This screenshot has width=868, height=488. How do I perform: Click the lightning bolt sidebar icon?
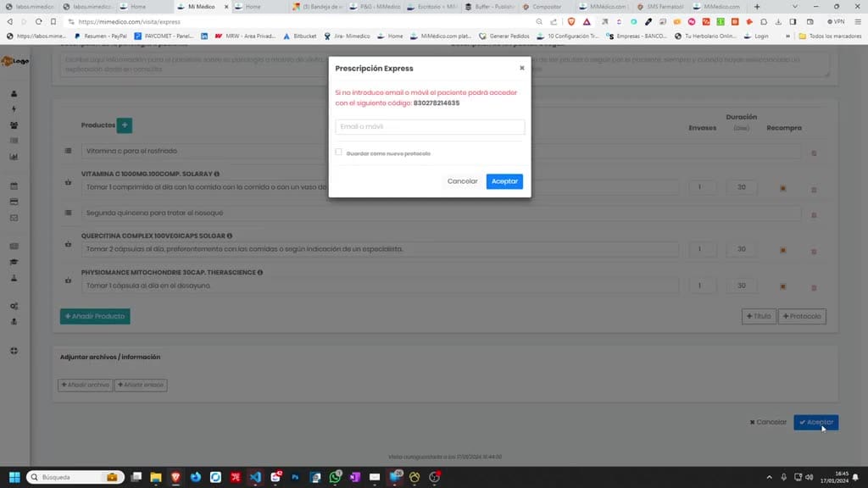14,109
